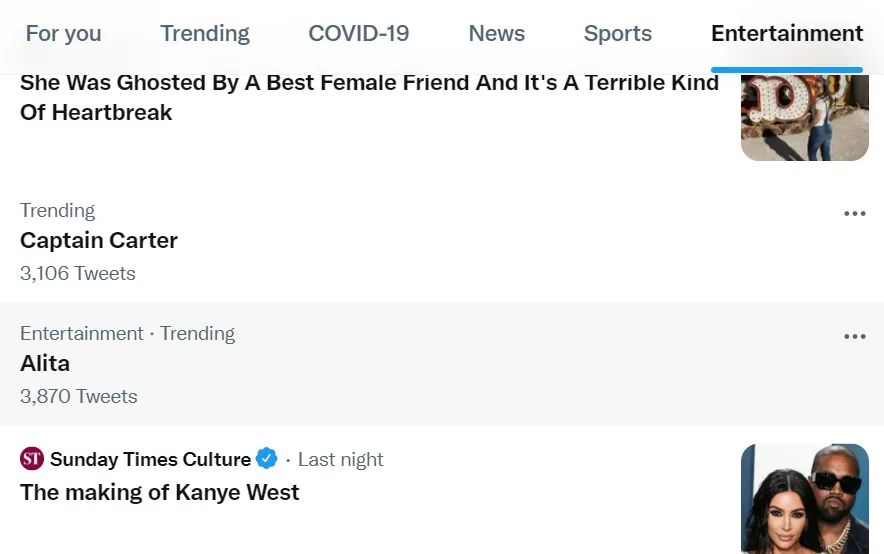Viewport: 884px width, 554px height.
Task: Click the Last night timestamp
Action: tap(340, 459)
